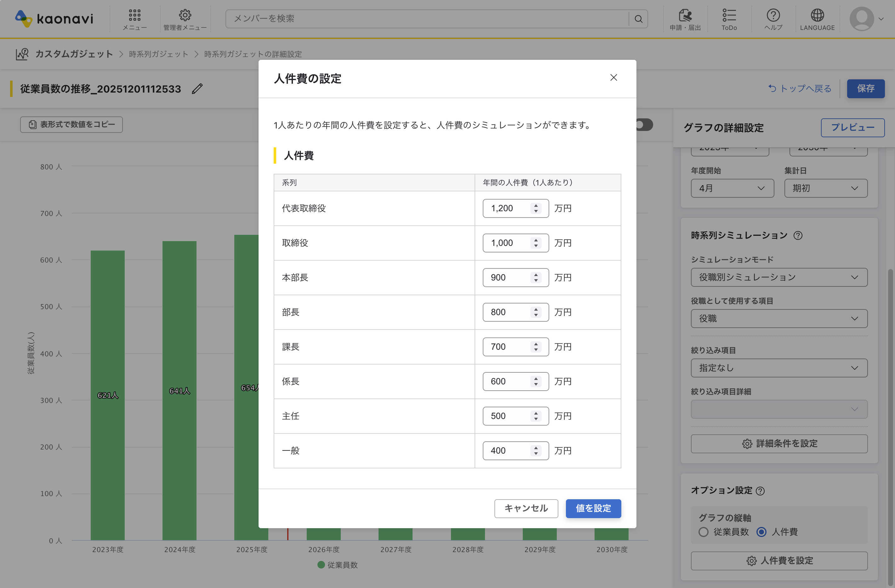Click the 代表取締役 salary stepper arrows
Screen dimensions: 895x588
[x=536, y=208]
